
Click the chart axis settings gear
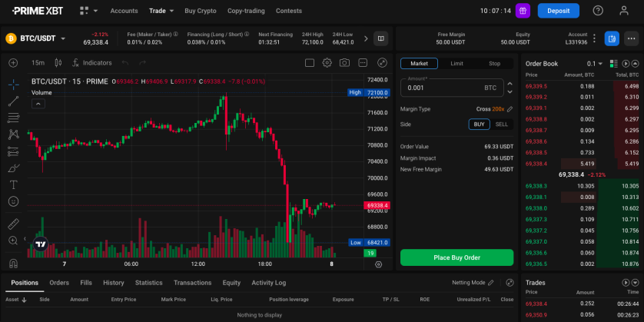click(x=378, y=264)
